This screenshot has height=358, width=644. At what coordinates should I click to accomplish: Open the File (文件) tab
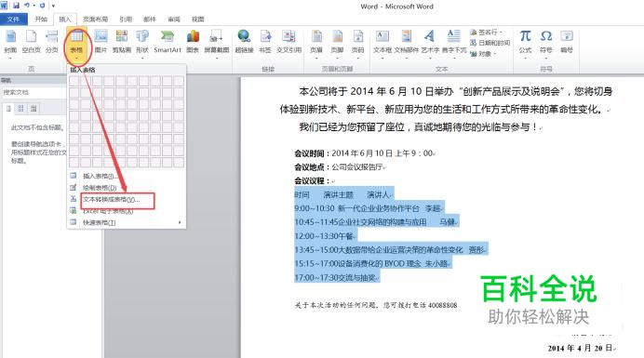[x=14, y=20]
